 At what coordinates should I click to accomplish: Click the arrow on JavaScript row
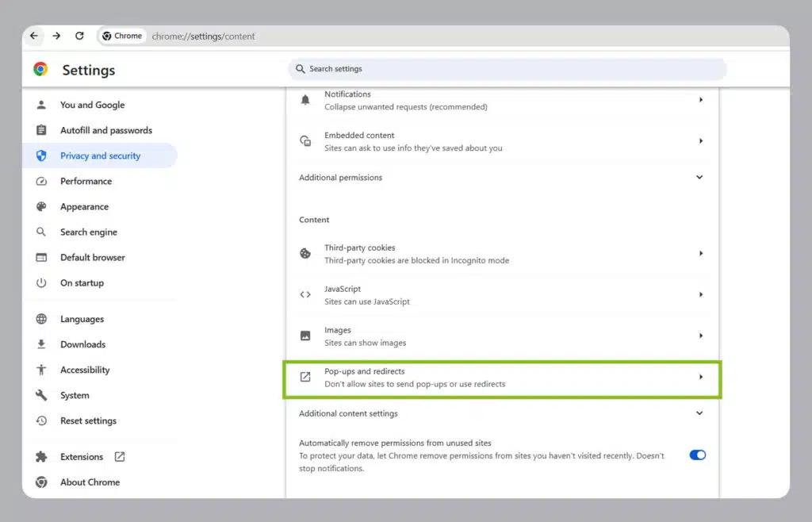701,294
